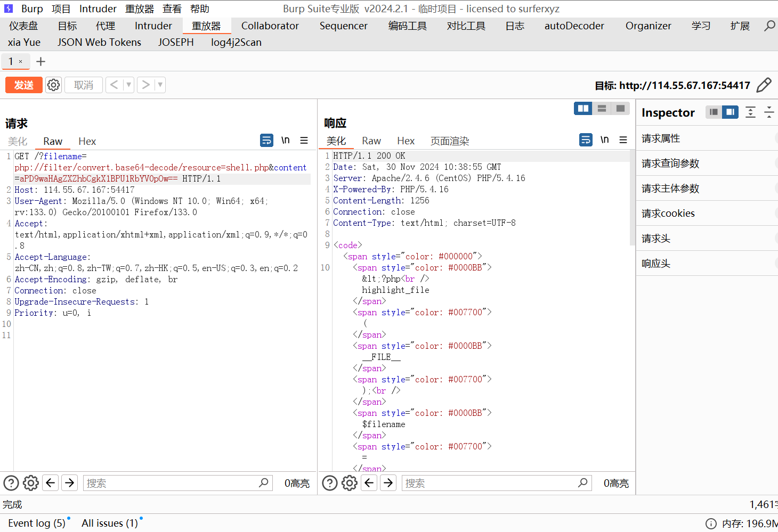
Task: Open the Organizer tab
Action: coord(649,26)
